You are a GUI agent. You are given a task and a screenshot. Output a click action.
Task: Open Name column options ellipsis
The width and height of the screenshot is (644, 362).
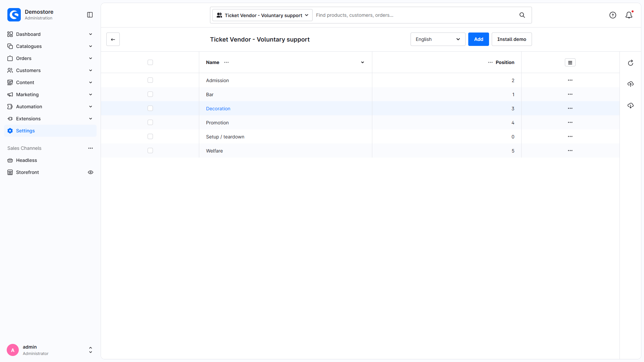(x=226, y=62)
